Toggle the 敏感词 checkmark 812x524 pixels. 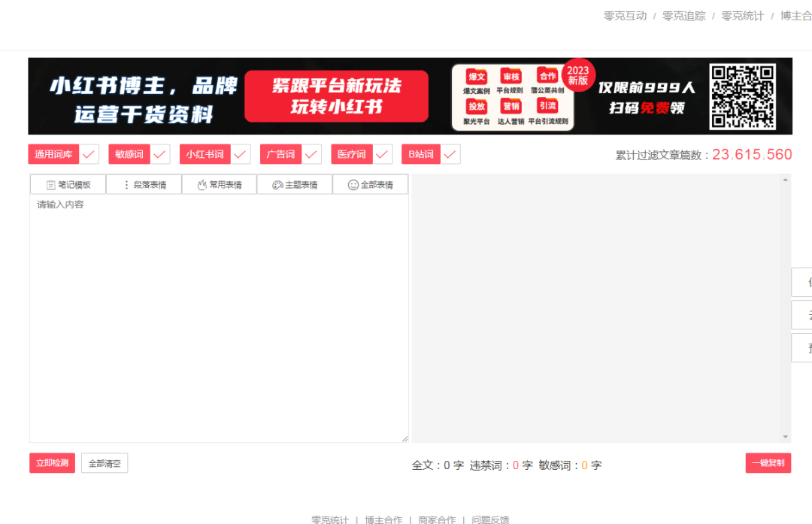point(160,154)
